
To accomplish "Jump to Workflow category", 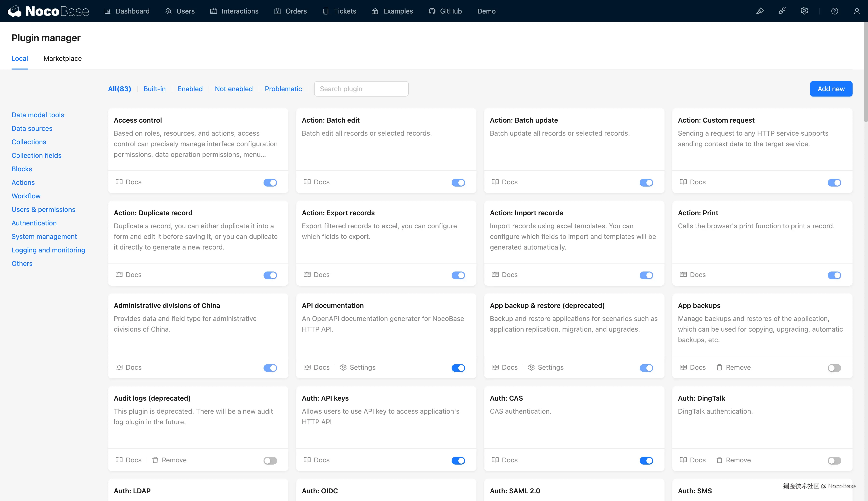I will [26, 196].
